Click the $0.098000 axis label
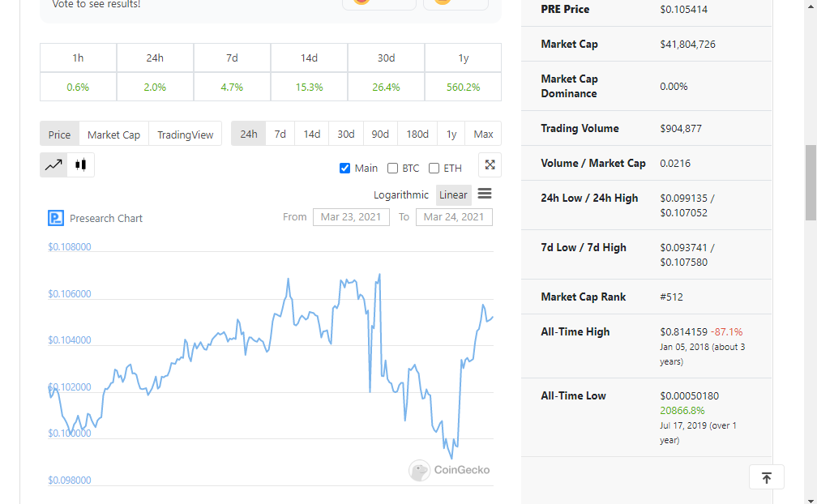817x504 pixels. (x=70, y=480)
